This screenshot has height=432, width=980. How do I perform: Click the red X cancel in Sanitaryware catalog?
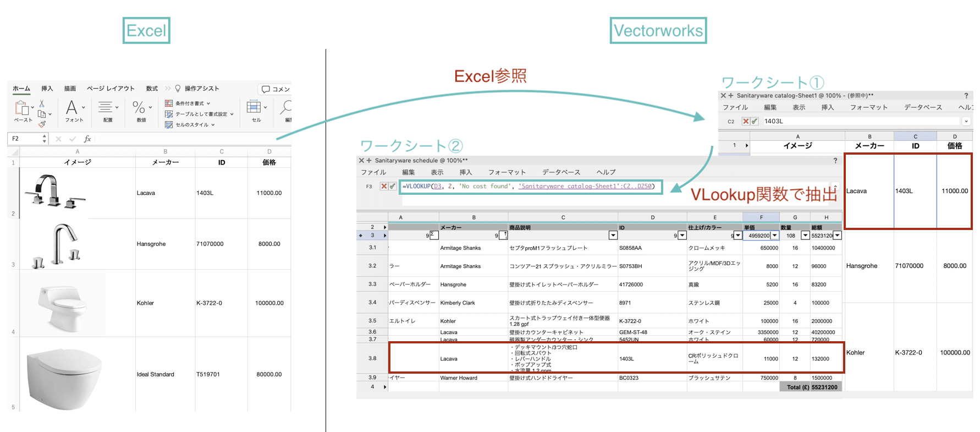pyautogui.click(x=746, y=122)
